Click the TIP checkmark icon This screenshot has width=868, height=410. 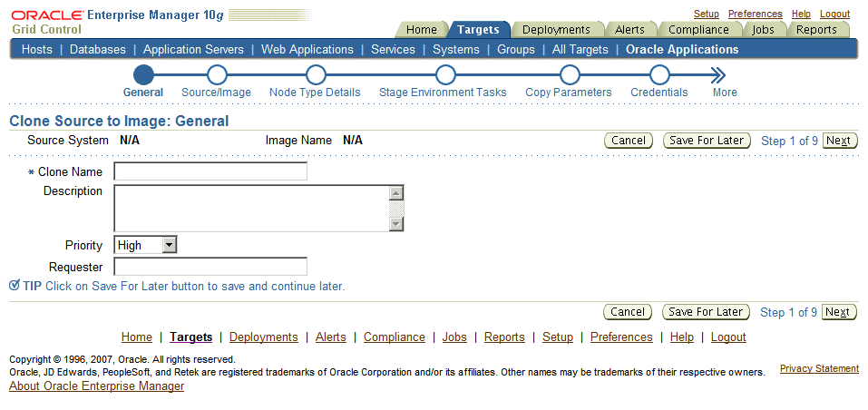[15, 286]
